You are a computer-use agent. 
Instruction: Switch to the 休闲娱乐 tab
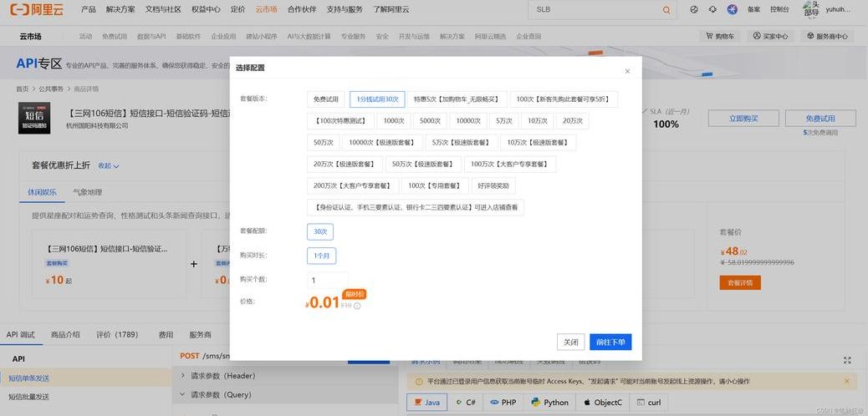(42, 192)
